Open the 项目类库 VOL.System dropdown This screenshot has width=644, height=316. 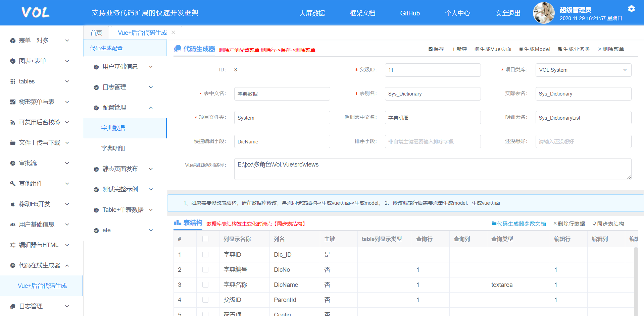click(583, 70)
